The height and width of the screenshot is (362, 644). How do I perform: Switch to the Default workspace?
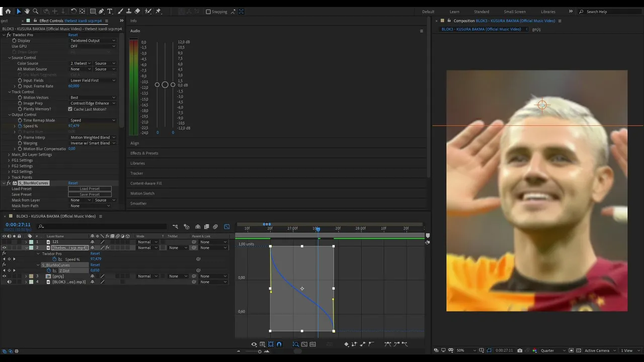click(428, 12)
